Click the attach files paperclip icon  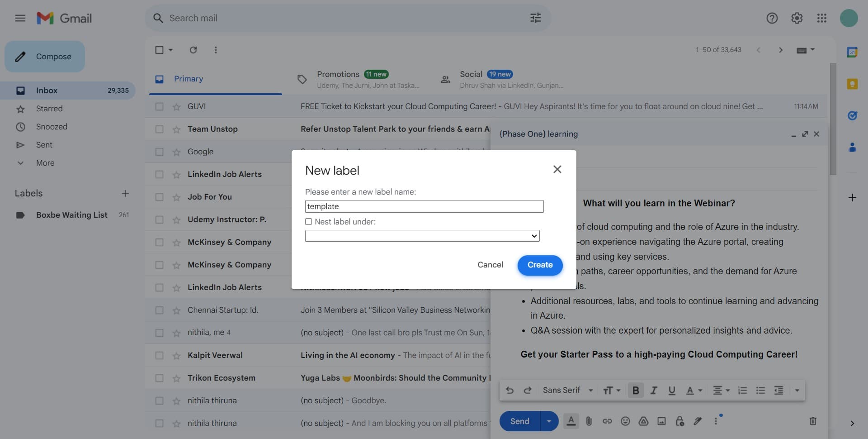589,421
